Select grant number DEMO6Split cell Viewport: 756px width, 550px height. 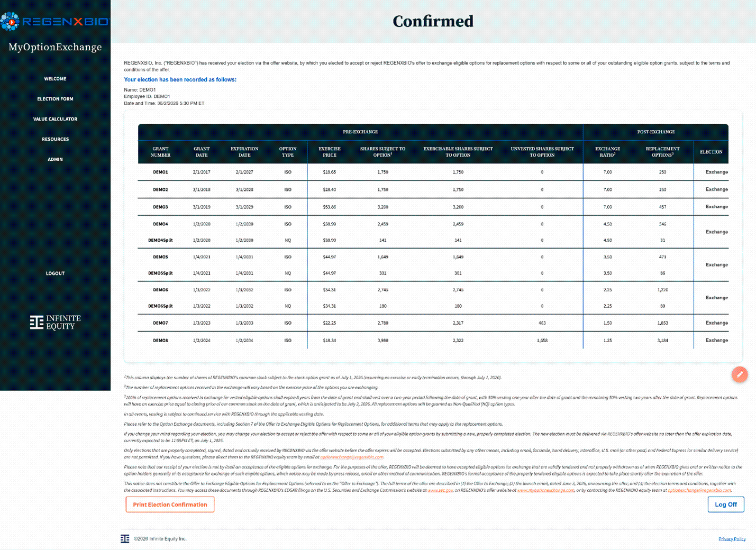tap(161, 306)
